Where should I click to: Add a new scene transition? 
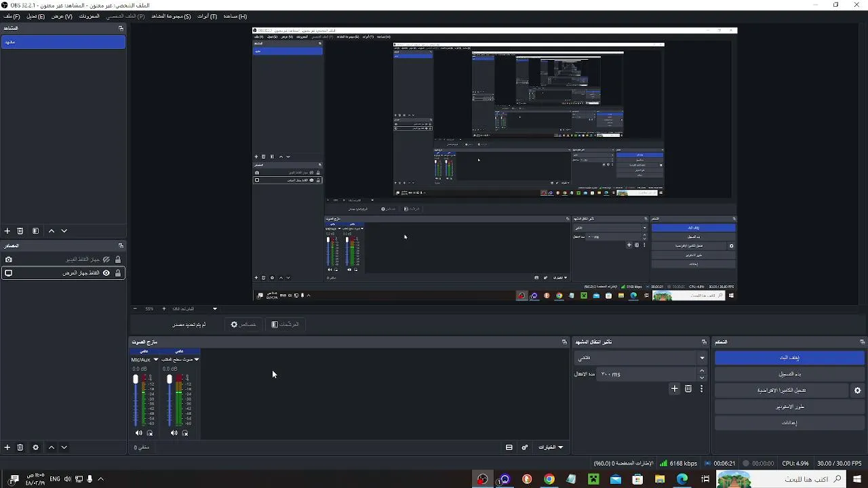[x=674, y=389]
